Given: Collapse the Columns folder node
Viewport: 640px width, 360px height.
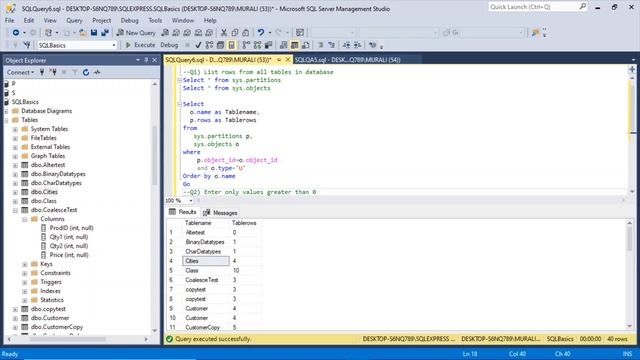Looking at the screenshot, I should tap(24, 219).
